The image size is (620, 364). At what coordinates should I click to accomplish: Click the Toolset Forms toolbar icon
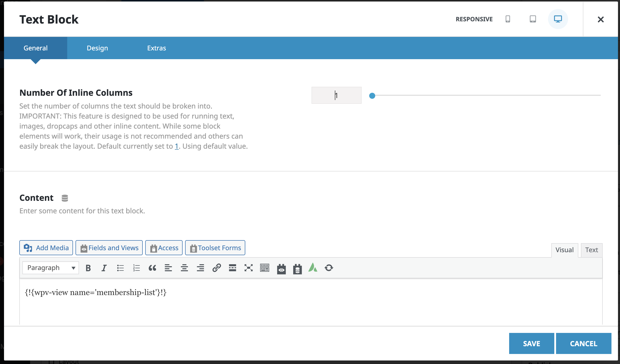click(297, 269)
